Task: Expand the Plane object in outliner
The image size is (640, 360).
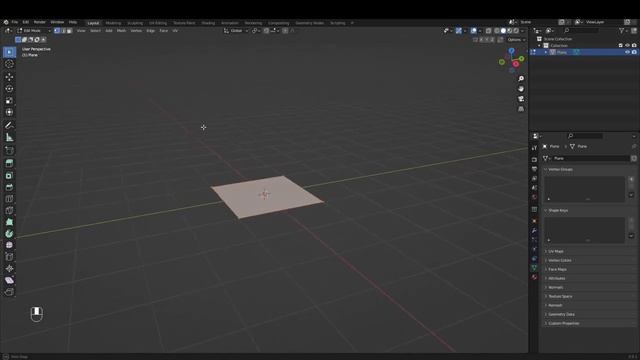Action: pos(546,52)
